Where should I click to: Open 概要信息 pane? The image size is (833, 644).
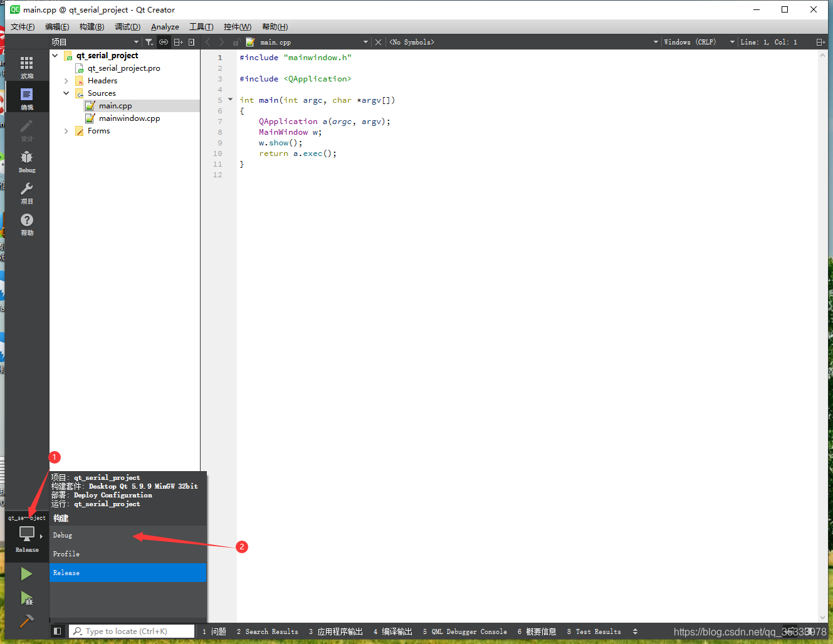[537, 631]
